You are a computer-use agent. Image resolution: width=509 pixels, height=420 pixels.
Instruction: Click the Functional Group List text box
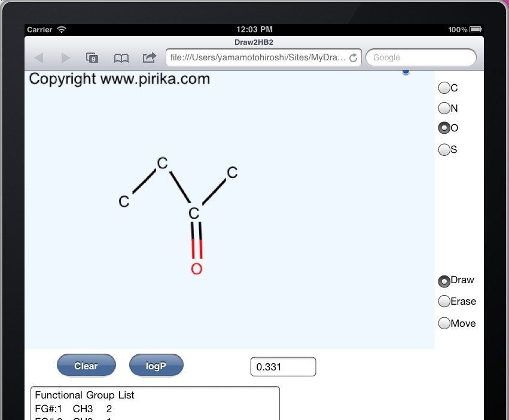(155, 403)
